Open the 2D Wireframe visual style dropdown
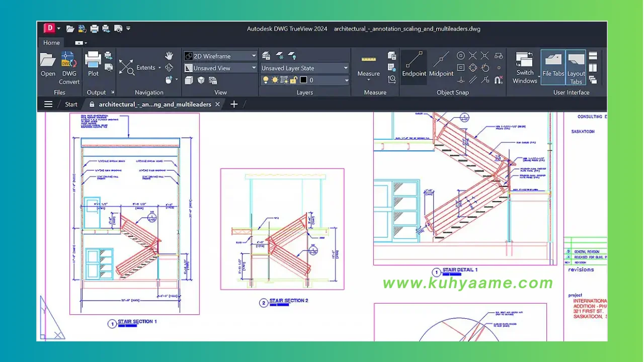Viewport: 644px width, 362px height. point(220,56)
